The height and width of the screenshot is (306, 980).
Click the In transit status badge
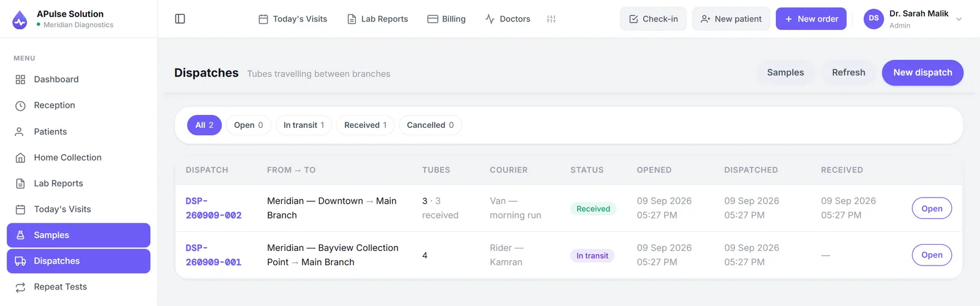(592, 256)
